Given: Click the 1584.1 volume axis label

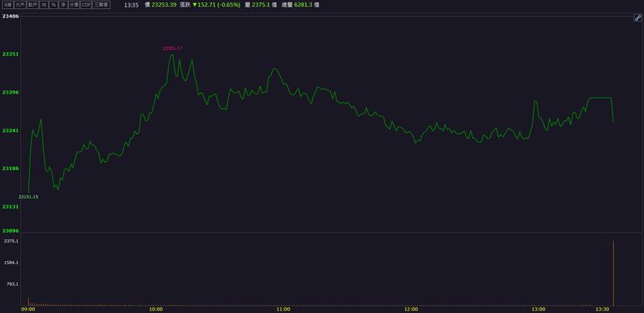Looking at the screenshot, I should click(x=11, y=262).
